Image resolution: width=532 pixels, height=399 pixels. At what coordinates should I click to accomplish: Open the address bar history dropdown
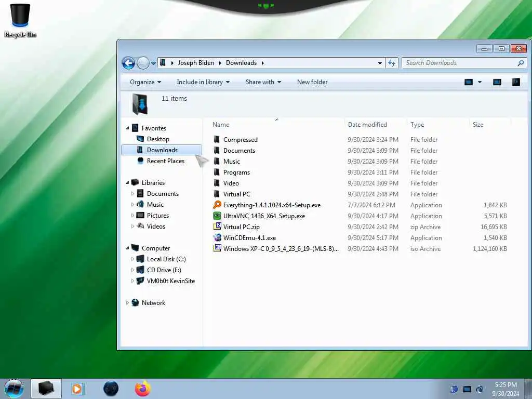tap(380, 63)
